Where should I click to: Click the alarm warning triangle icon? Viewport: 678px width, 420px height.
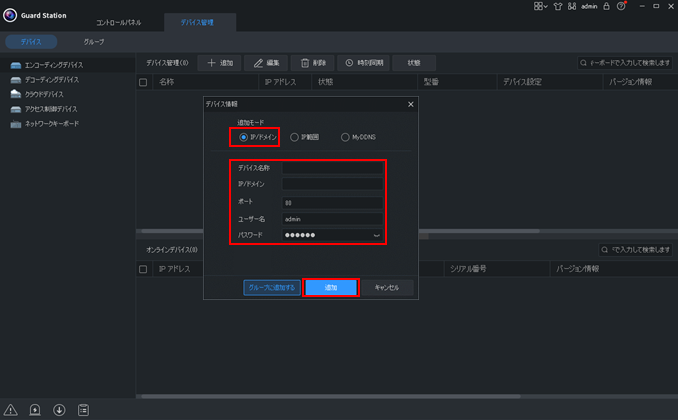pos(11,410)
